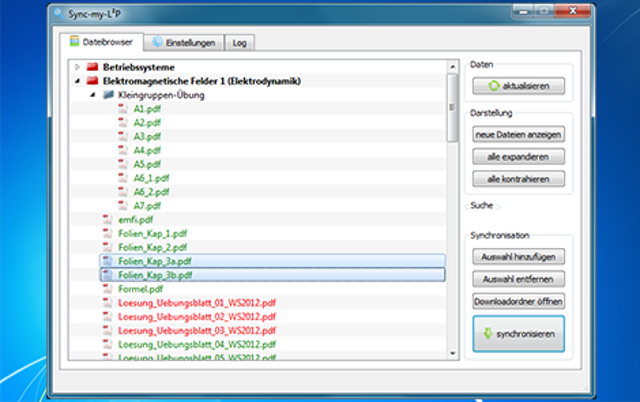This screenshot has width=640, height=402.
Task: Click the PDF icon next to Folien_Kap_3b.pdf
Action: pyautogui.click(x=107, y=275)
